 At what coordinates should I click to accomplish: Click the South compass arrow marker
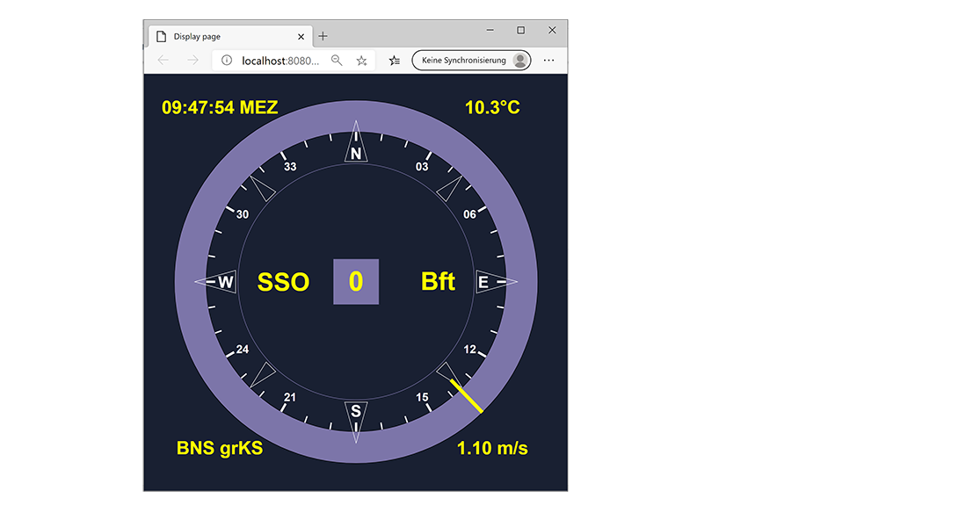[x=356, y=416]
